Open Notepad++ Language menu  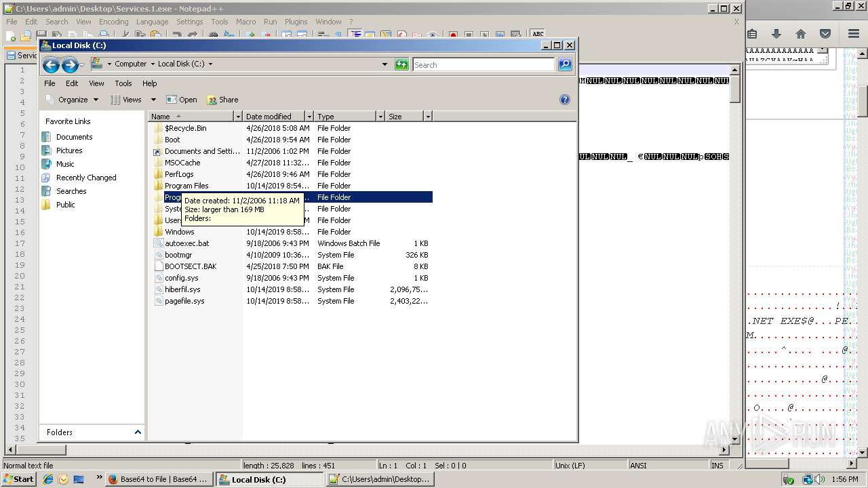click(152, 22)
